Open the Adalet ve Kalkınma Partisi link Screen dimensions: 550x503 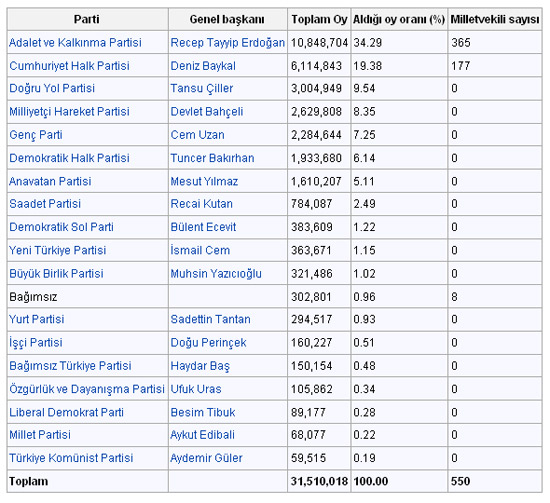pos(75,42)
